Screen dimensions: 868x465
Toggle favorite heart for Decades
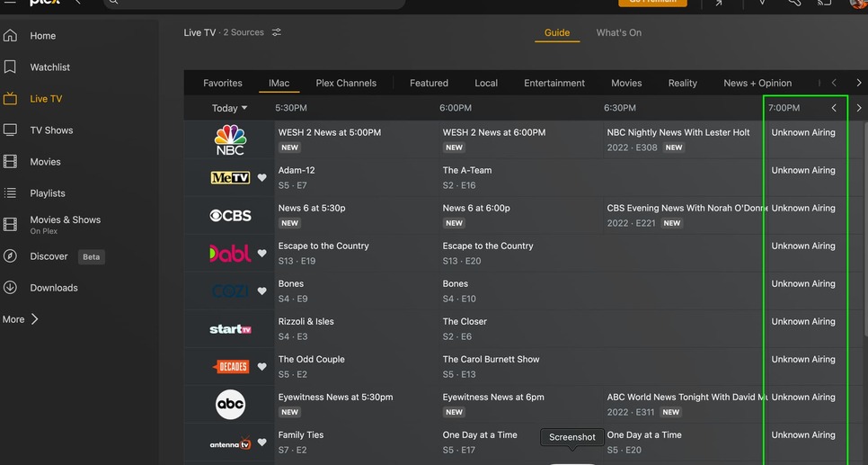[261, 366]
